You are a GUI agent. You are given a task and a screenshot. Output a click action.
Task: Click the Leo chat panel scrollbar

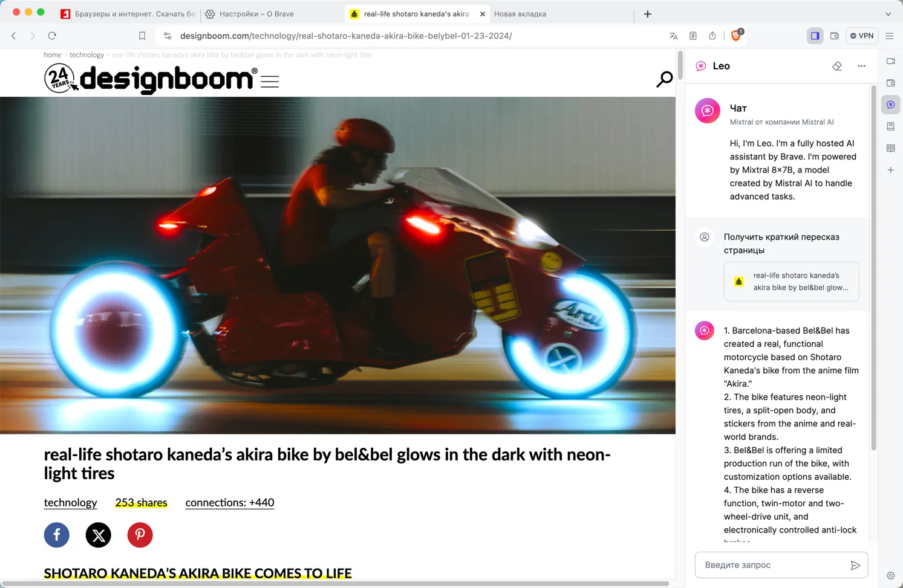(873, 268)
